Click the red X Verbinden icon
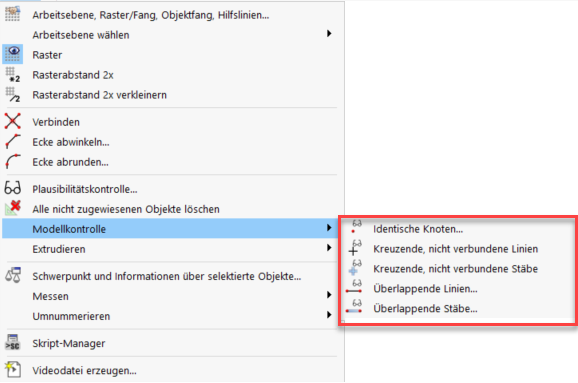Screen dimensions: 578x383 click(x=13, y=121)
